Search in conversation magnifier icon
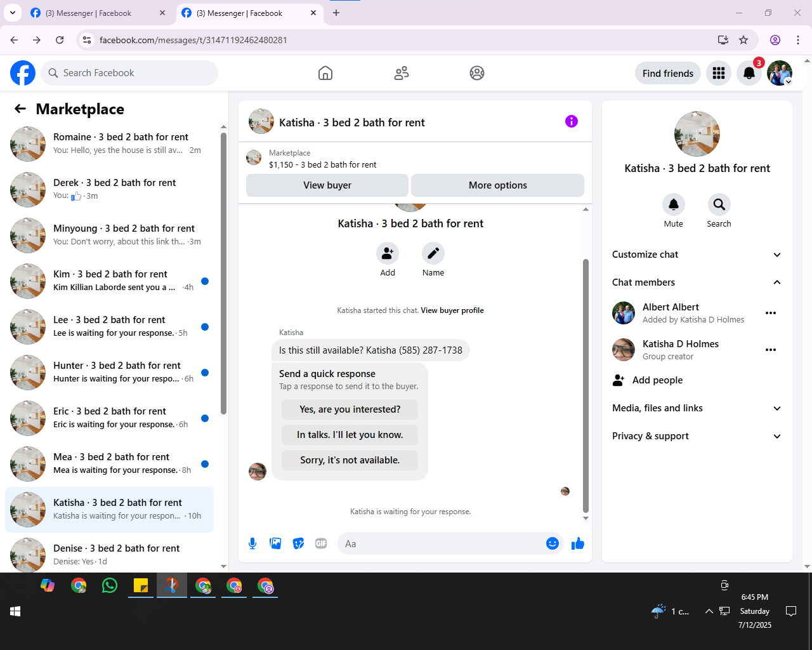 719,204
